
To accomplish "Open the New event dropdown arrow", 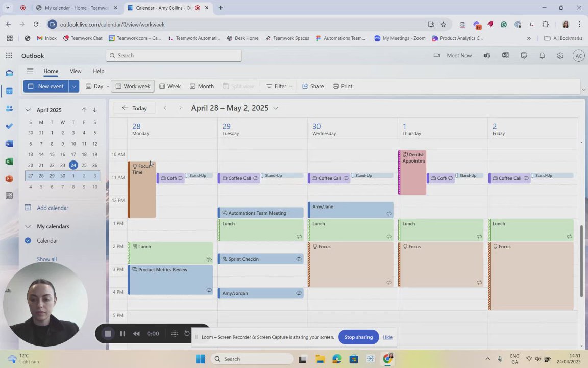I will 74,86.
